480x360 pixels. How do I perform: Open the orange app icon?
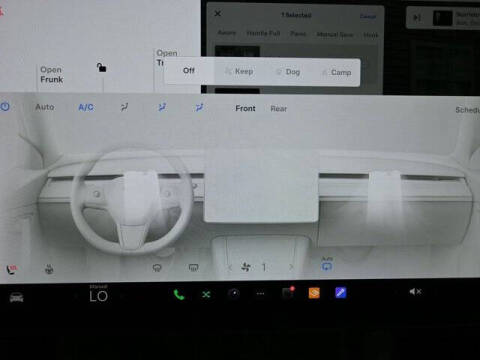[314, 293]
